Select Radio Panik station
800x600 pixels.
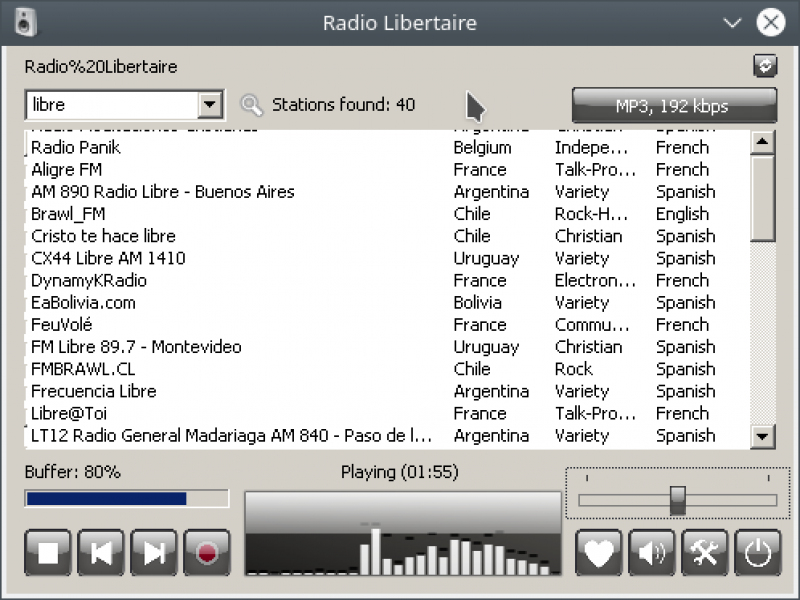(x=76, y=147)
